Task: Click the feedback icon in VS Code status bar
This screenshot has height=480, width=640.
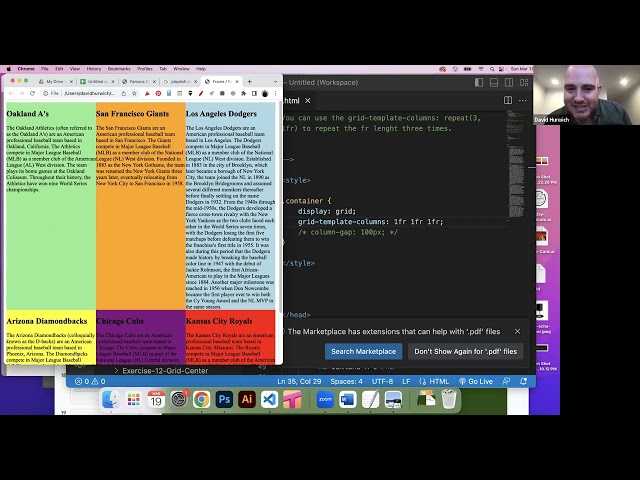Action: click(x=506, y=381)
